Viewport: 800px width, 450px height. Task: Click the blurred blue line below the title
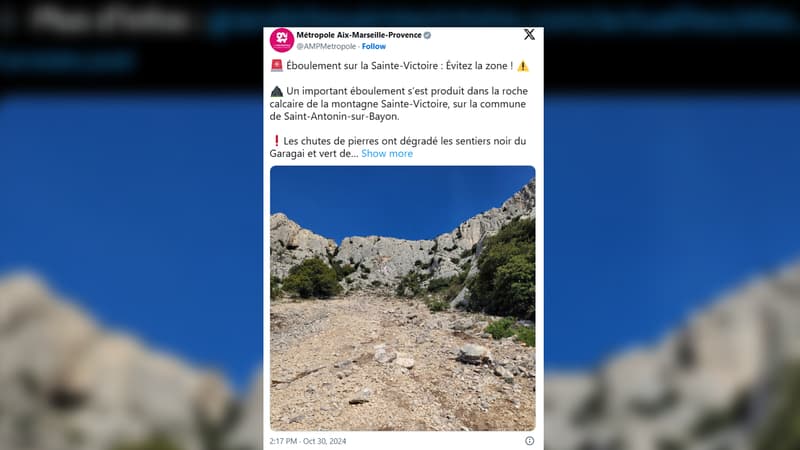pyautogui.click(x=66, y=60)
